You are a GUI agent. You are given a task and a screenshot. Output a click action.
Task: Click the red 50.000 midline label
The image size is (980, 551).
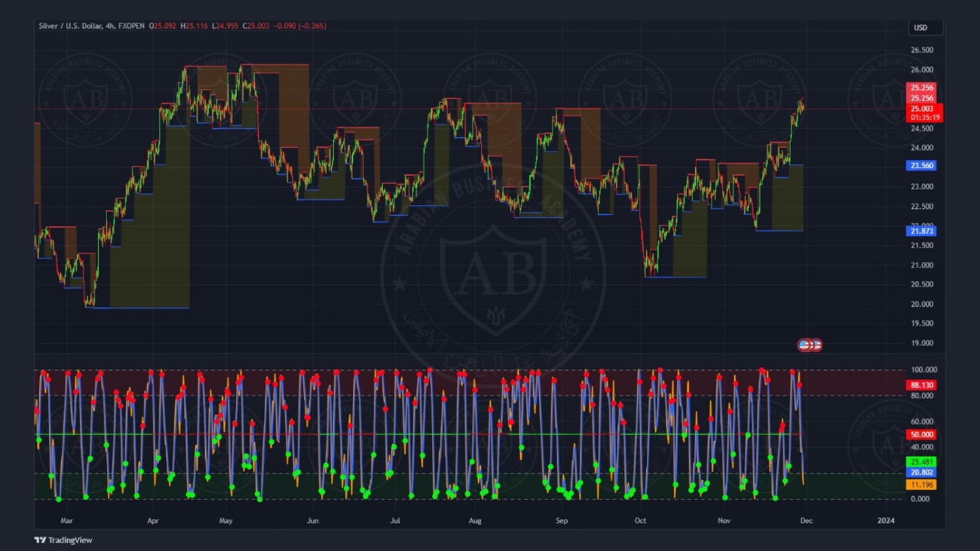coord(922,435)
